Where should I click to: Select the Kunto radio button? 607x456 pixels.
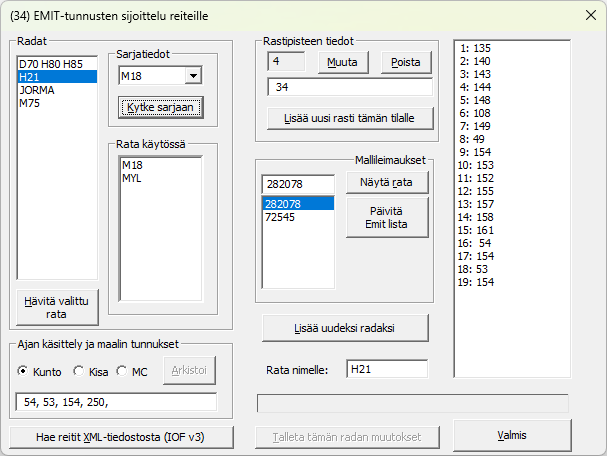pos(24,372)
